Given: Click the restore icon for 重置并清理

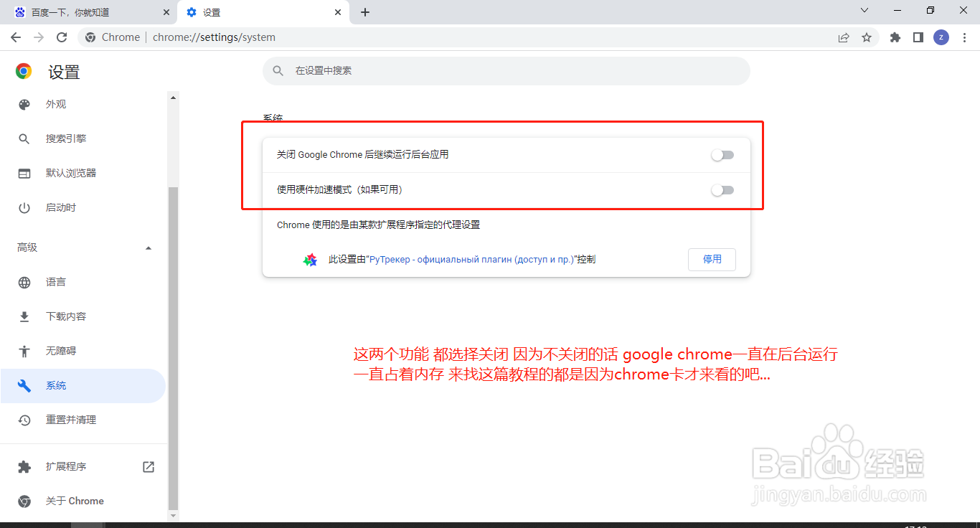Looking at the screenshot, I should [x=24, y=420].
